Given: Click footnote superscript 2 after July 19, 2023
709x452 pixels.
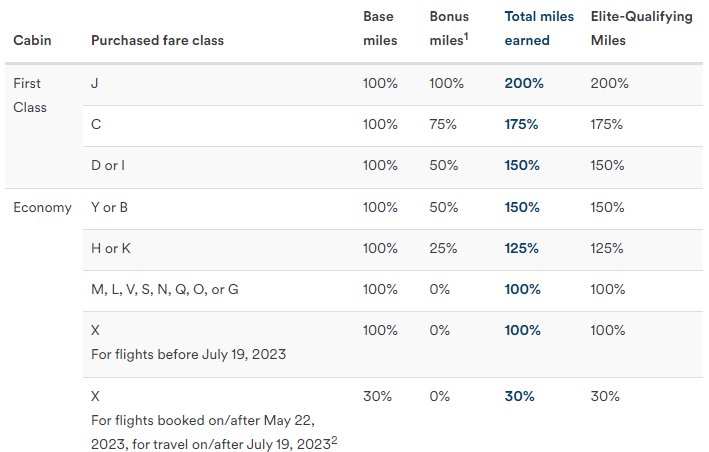Looking at the screenshot, I should 334,440.
